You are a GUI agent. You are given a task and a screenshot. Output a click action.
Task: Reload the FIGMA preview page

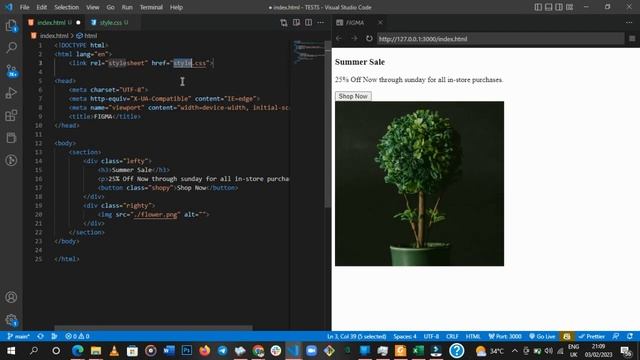tap(369, 38)
